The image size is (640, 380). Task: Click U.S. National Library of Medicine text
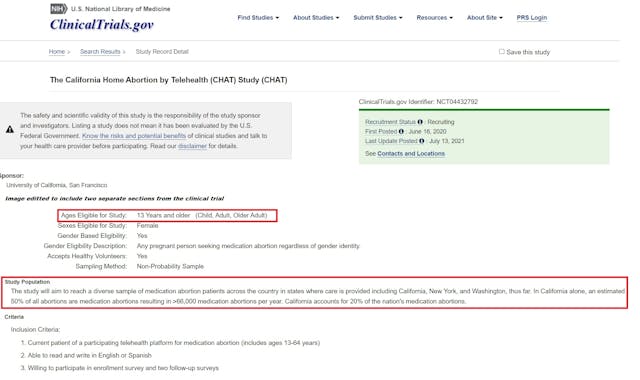(120, 9)
